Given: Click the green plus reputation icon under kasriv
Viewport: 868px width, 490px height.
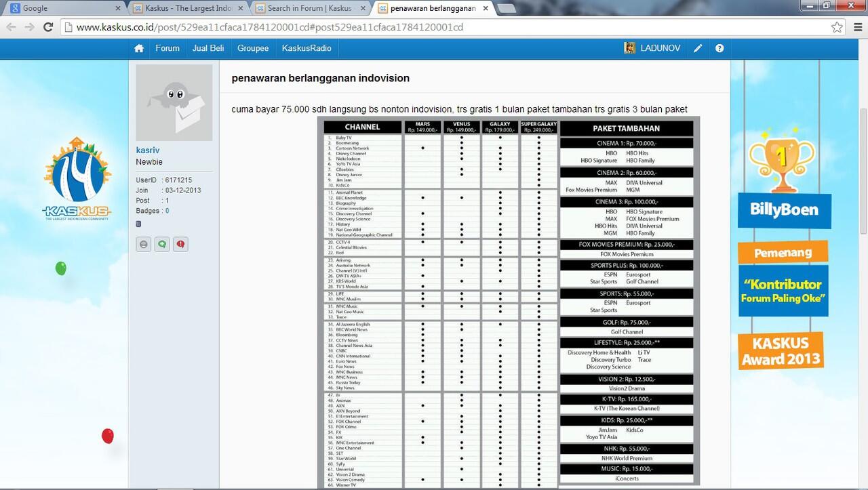Looking at the screenshot, I should 161,245.
